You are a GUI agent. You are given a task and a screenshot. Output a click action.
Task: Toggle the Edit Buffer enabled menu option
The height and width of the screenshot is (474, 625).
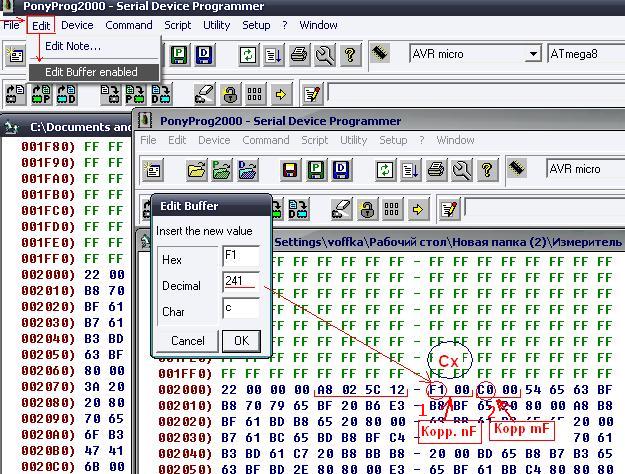click(x=91, y=72)
